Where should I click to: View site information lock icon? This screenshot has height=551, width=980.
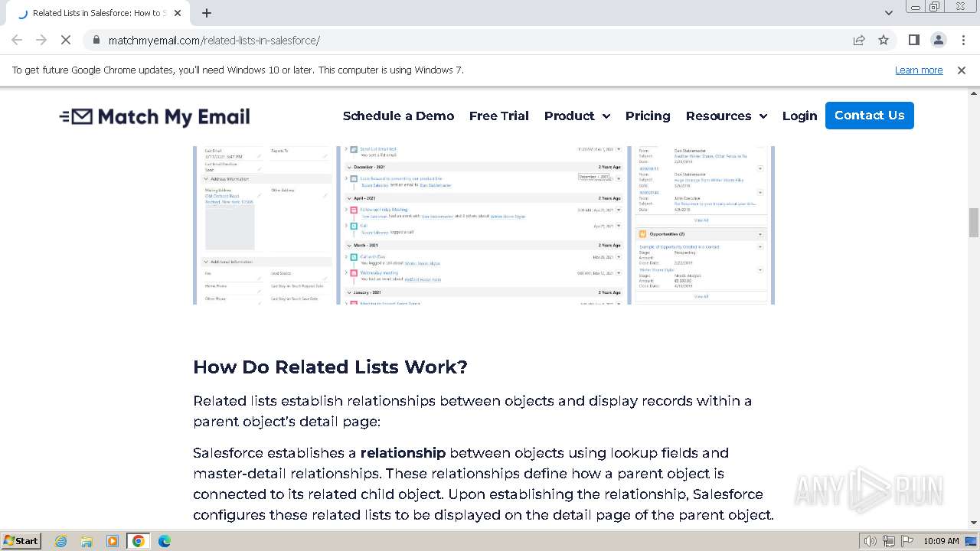click(96, 40)
